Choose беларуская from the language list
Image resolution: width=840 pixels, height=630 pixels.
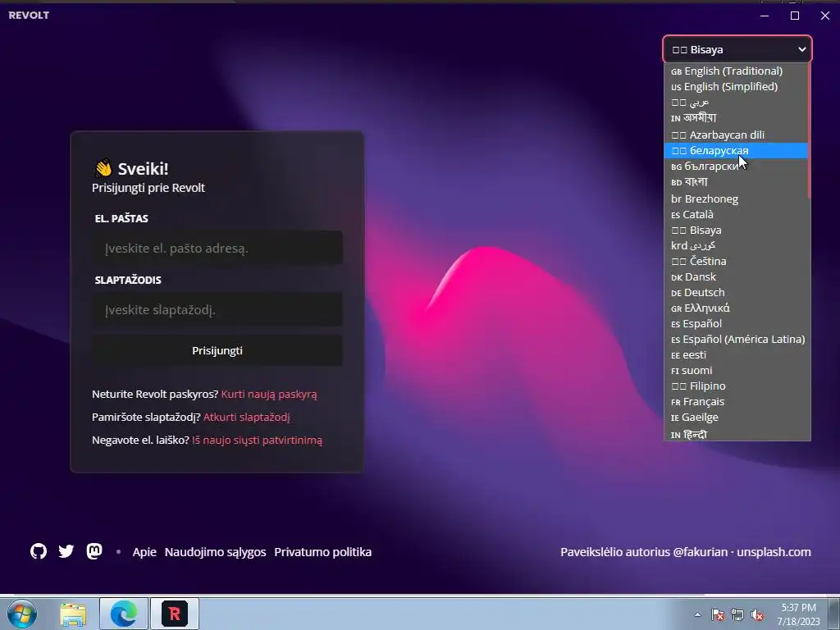(736, 151)
